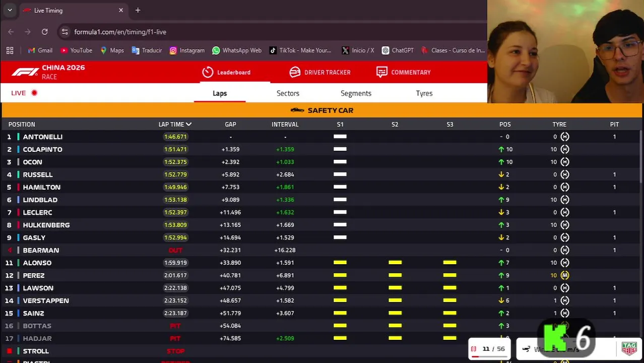Click the TYRE column header
The image size is (644, 363).
click(x=559, y=124)
